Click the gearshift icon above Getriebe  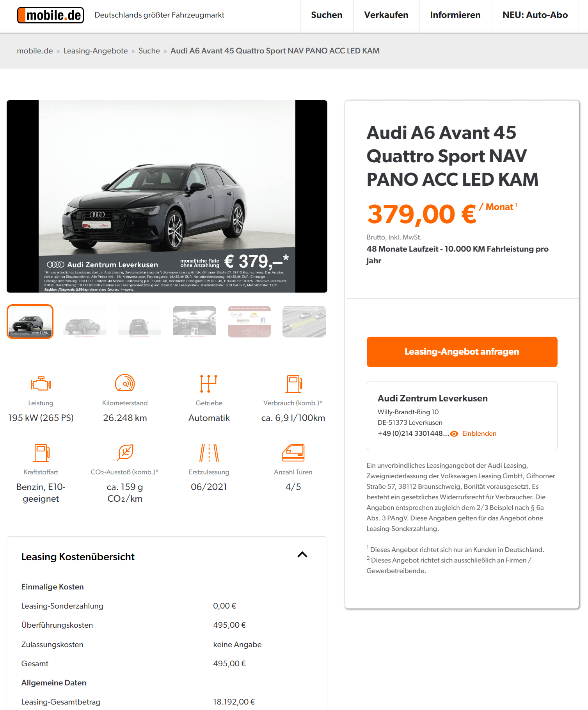tap(209, 383)
